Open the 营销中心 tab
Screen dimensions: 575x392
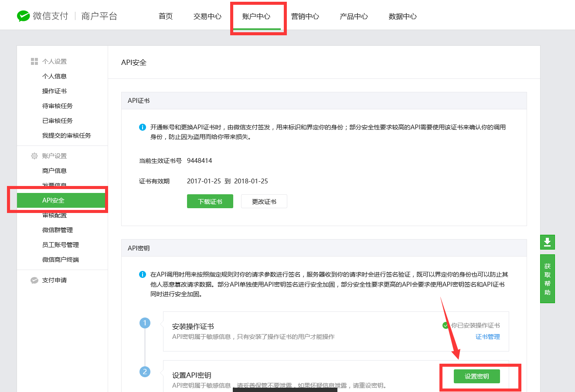click(305, 17)
